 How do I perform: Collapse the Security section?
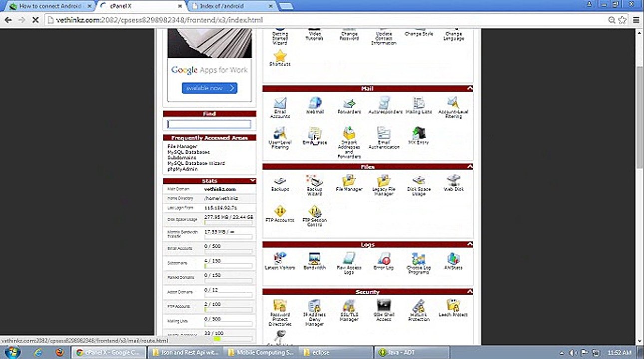(470, 292)
